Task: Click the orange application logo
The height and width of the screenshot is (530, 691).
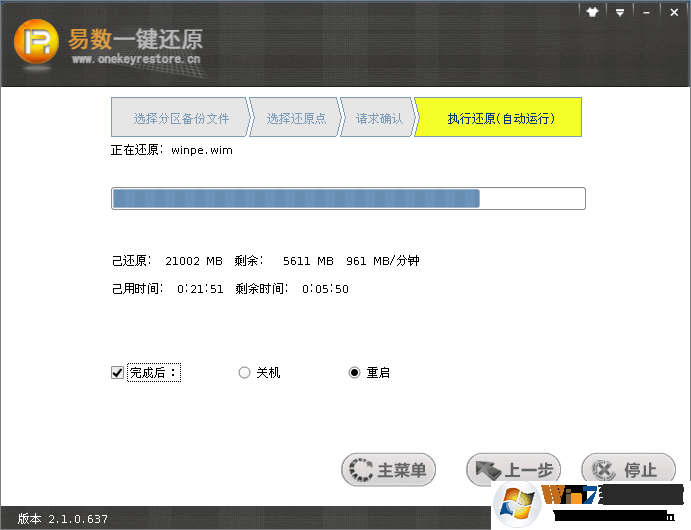Action: coord(36,41)
